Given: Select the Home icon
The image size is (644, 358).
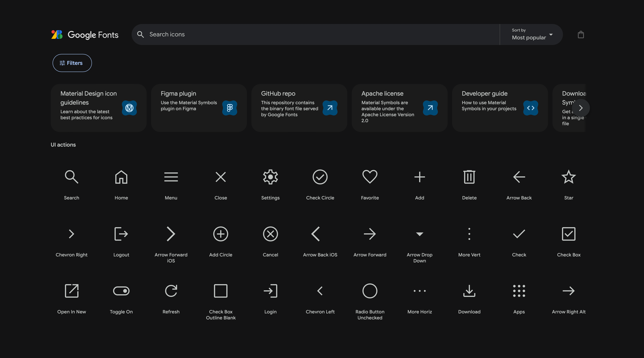Looking at the screenshot, I should (x=121, y=177).
